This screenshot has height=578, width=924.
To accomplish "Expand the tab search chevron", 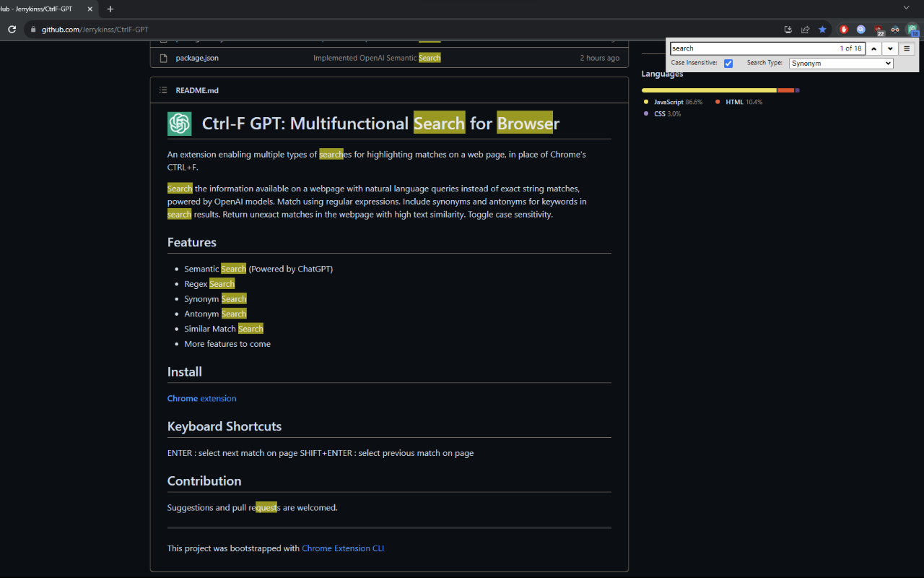I will 907,7.
